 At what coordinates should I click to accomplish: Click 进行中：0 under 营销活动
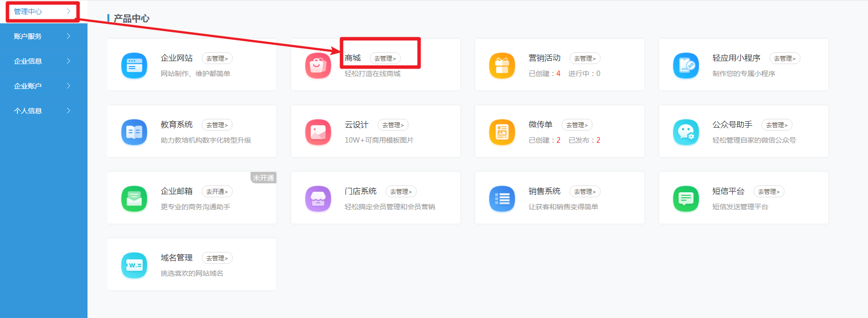tap(584, 74)
